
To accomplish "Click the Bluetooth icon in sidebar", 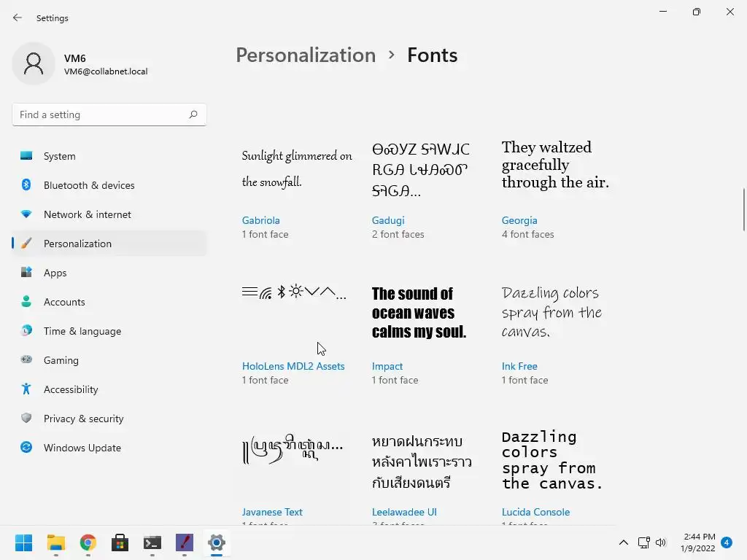I will pos(26,184).
